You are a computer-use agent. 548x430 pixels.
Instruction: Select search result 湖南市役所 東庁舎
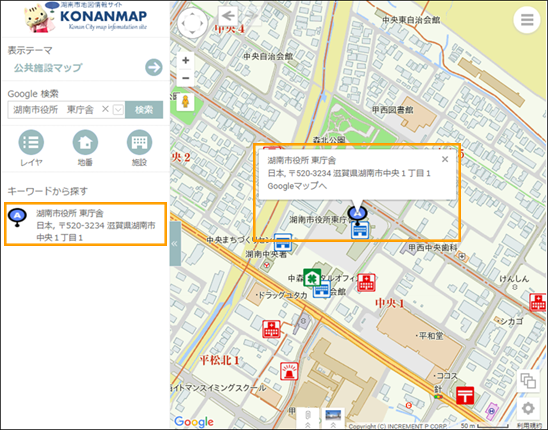click(x=85, y=224)
